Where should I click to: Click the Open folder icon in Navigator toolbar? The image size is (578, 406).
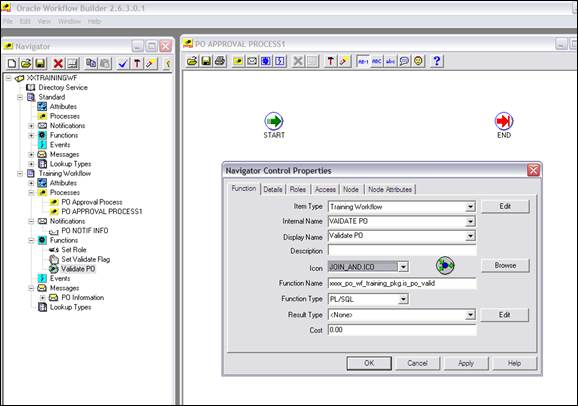coord(26,63)
